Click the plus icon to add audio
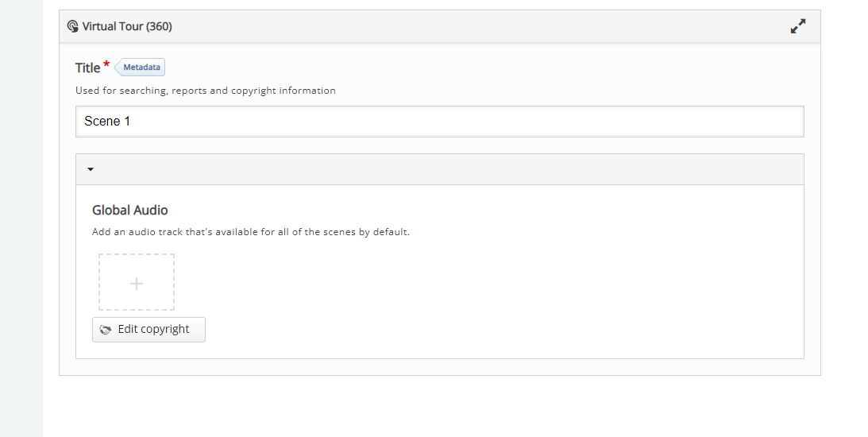 click(136, 284)
